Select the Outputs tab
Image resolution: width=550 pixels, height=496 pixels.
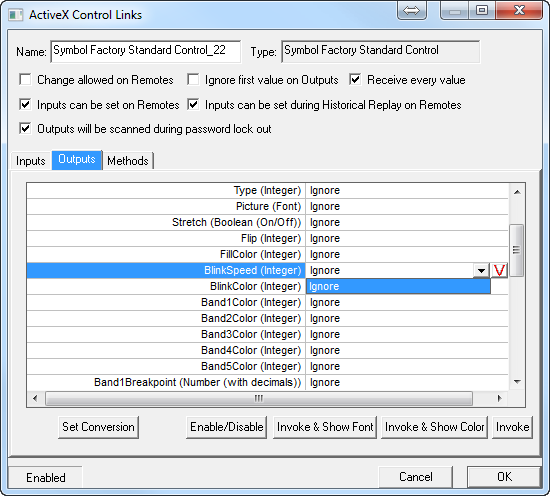[x=77, y=160]
